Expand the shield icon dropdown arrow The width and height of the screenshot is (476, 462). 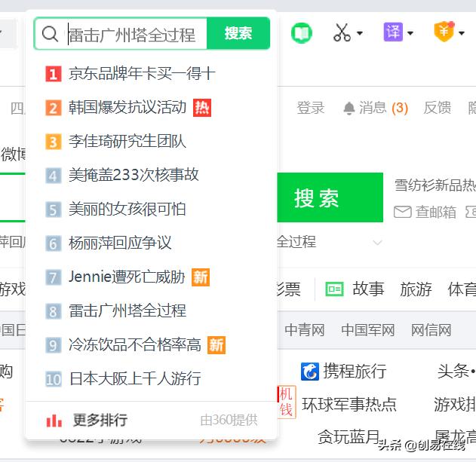click(462, 33)
